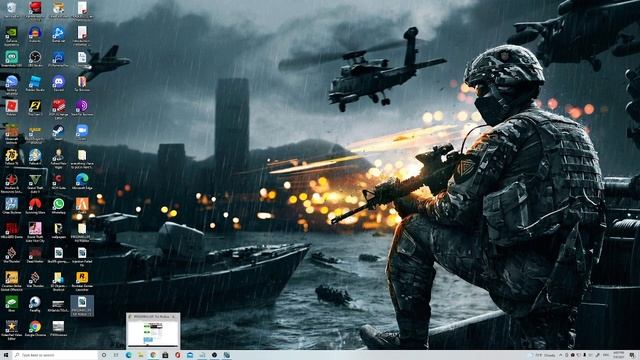Launch the Zoom desktop shortcut
Screen dimensions: 640x360
82,132
